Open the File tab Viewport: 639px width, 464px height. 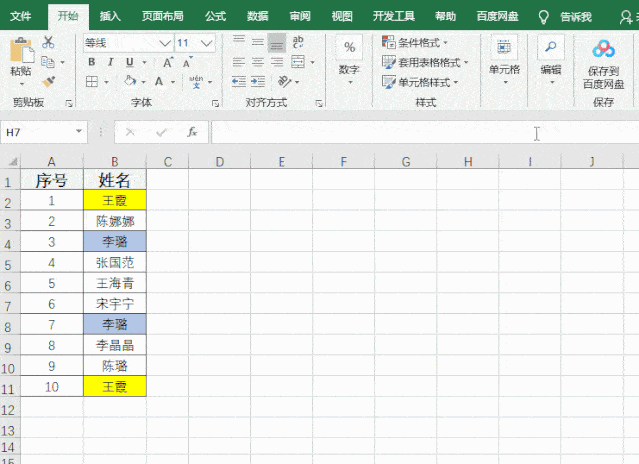20,16
